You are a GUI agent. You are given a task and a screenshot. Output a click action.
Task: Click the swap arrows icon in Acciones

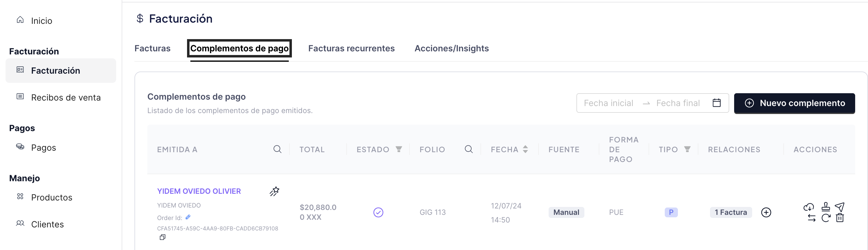[x=811, y=218]
